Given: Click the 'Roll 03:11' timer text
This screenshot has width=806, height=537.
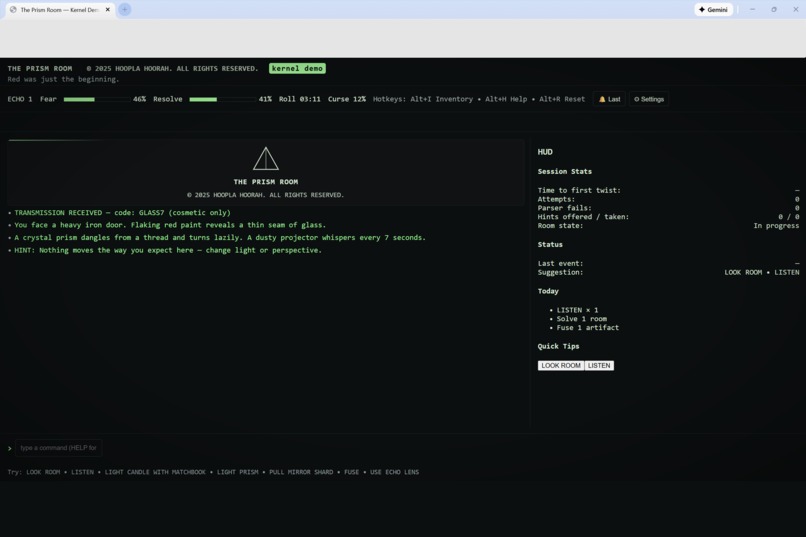Looking at the screenshot, I should point(300,99).
